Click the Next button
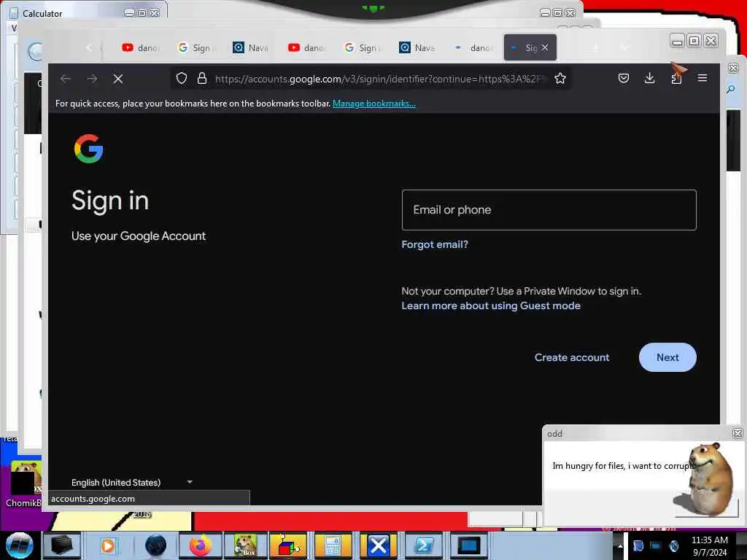747x560 pixels. tap(667, 357)
